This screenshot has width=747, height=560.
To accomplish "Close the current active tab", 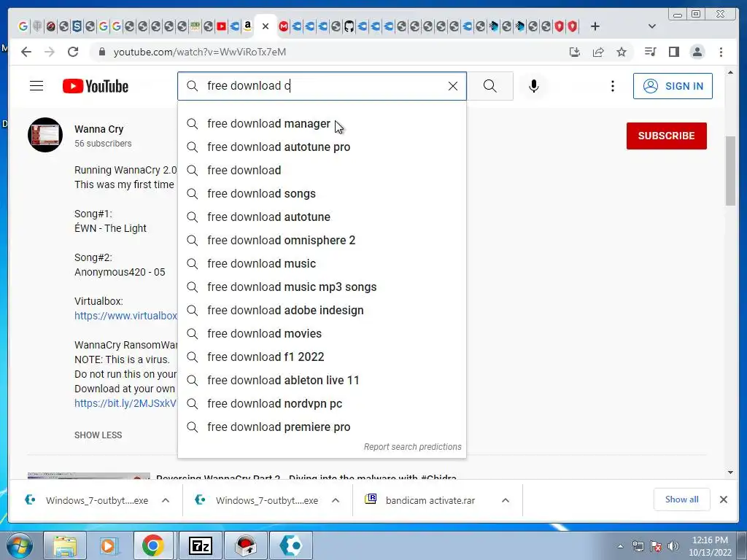I will 266,27.
